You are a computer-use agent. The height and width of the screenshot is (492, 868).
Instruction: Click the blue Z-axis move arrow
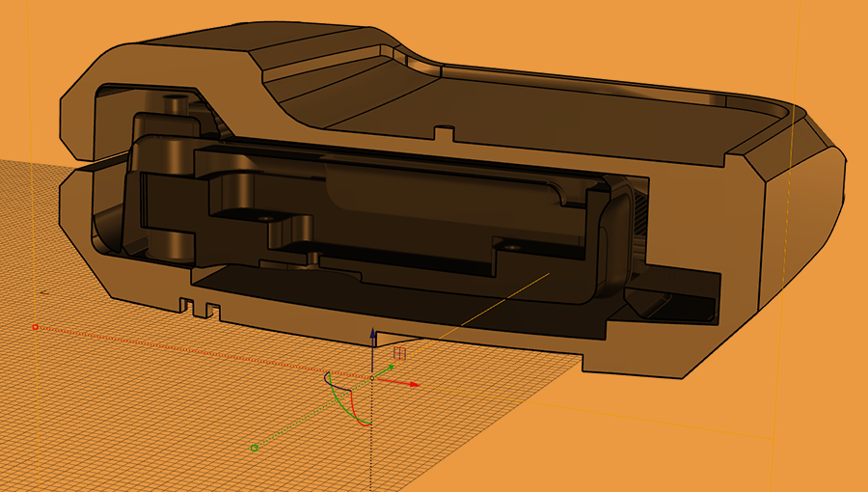(x=374, y=335)
